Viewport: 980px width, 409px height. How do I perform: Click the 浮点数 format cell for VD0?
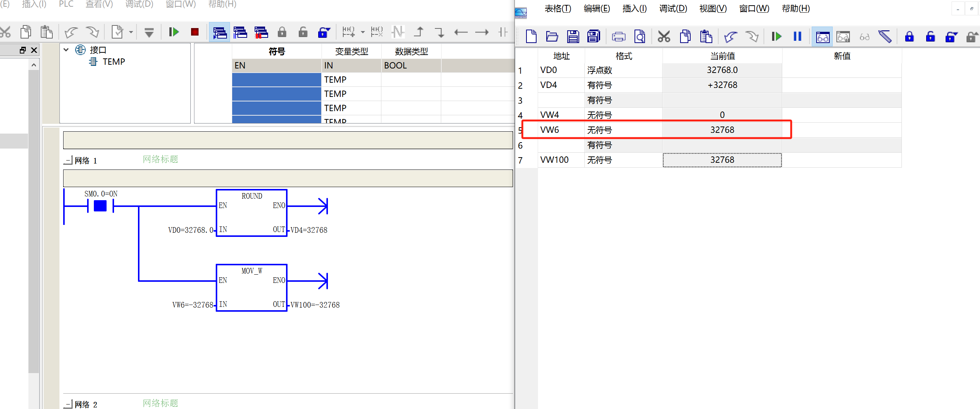[x=624, y=70]
